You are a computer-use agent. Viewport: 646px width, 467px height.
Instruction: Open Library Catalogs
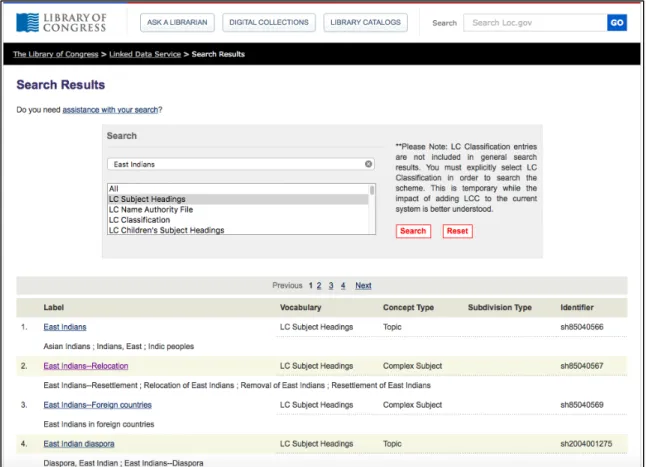pyautogui.click(x=365, y=22)
